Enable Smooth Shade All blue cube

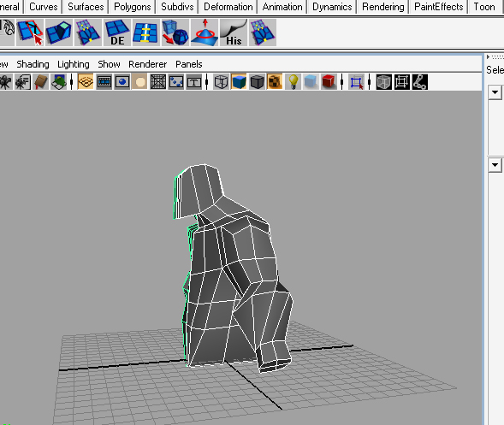pyautogui.click(x=239, y=81)
